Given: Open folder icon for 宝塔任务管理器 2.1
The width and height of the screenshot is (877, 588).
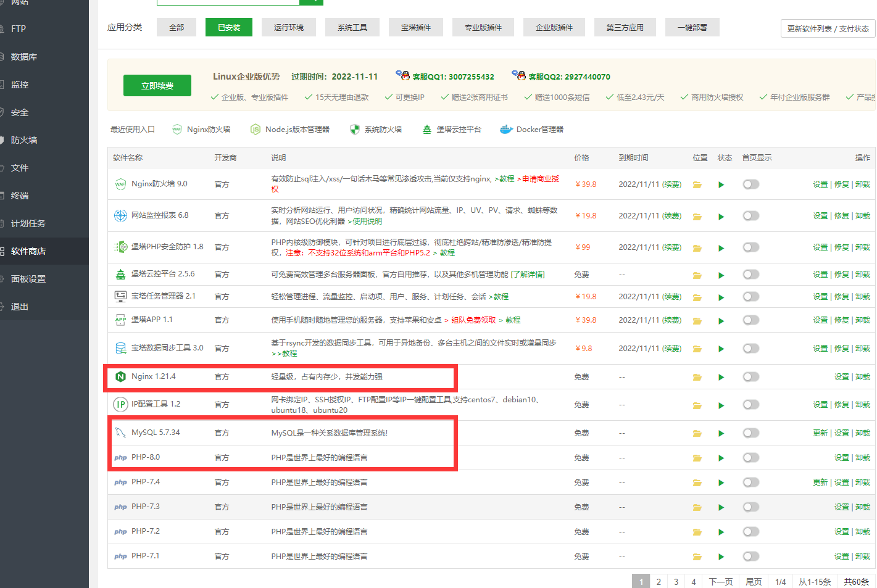Looking at the screenshot, I should 697,297.
